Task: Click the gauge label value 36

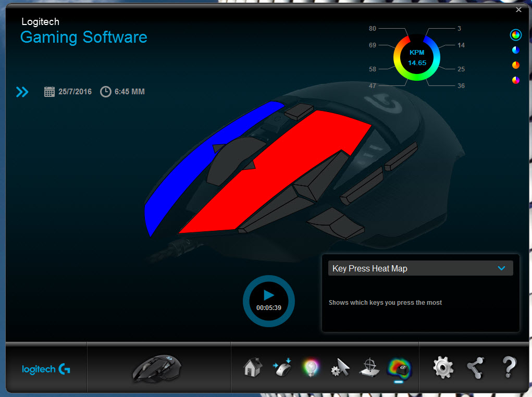Action: coord(461,86)
